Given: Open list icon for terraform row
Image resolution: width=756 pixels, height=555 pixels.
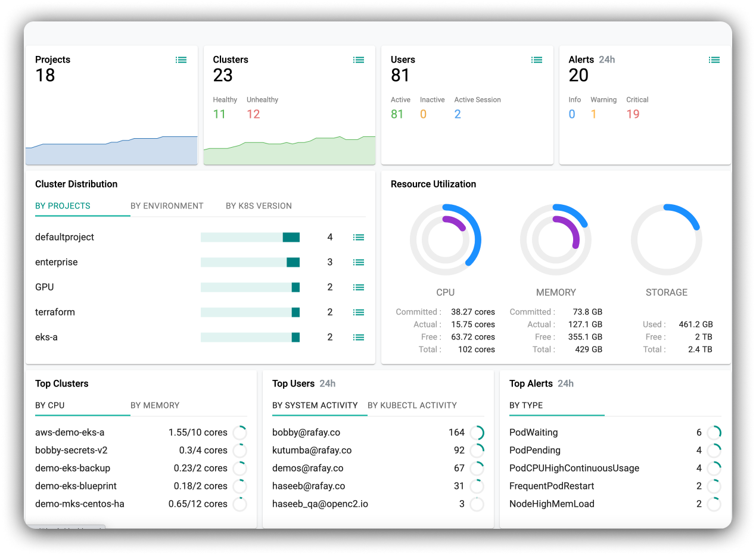Looking at the screenshot, I should [x=359, y=312].
